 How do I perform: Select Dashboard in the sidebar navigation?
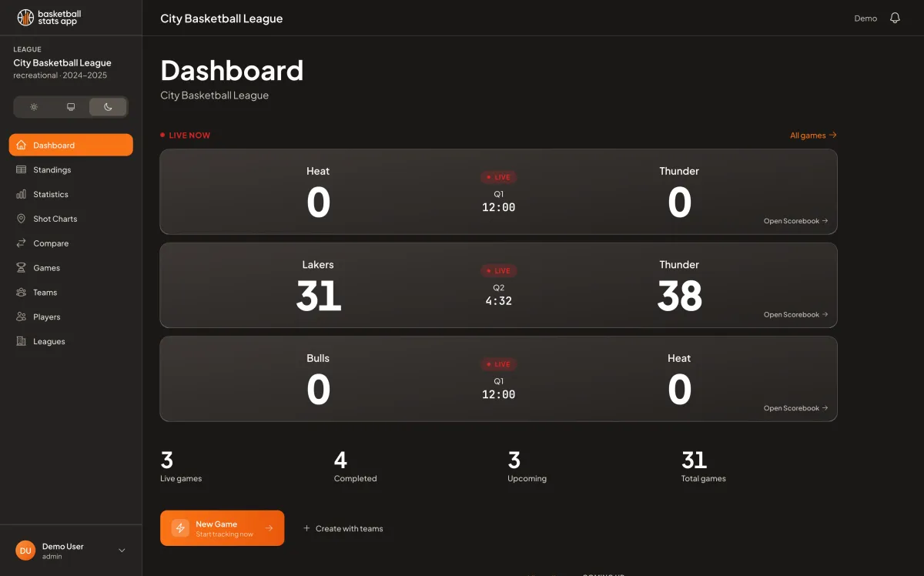tap(55, 145)
